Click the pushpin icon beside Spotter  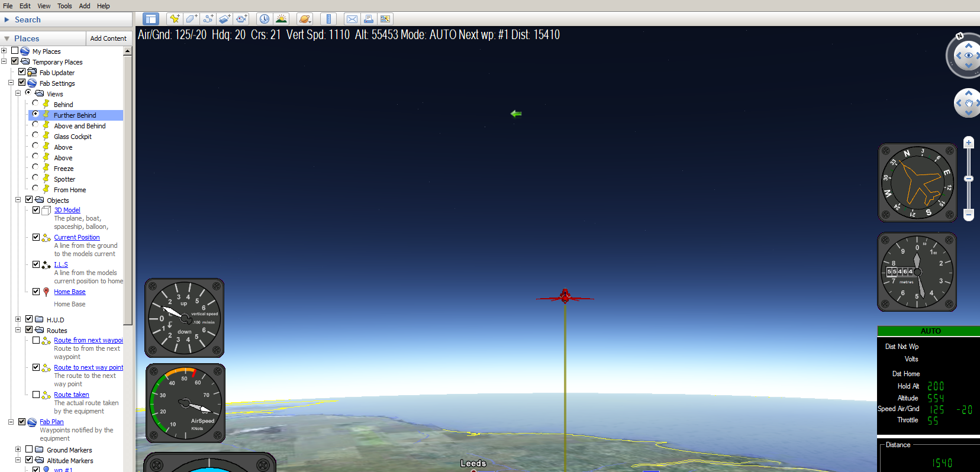coord(46,179)
